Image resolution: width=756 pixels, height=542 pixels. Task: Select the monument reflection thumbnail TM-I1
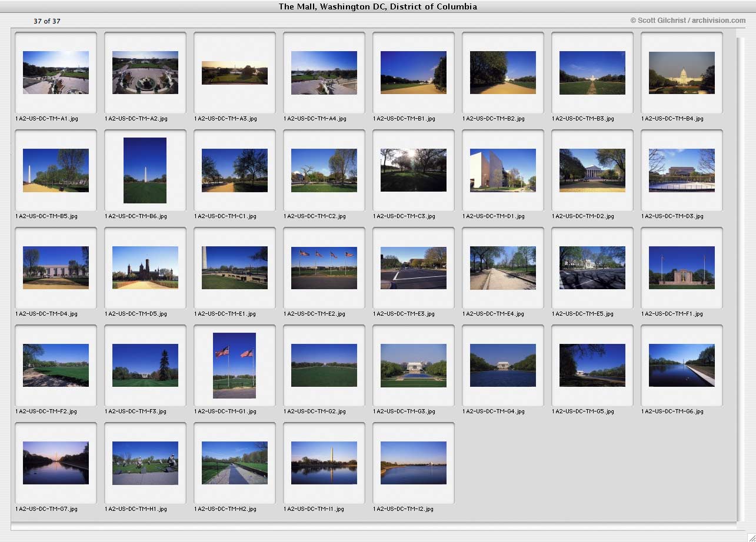tap(324, 463)
